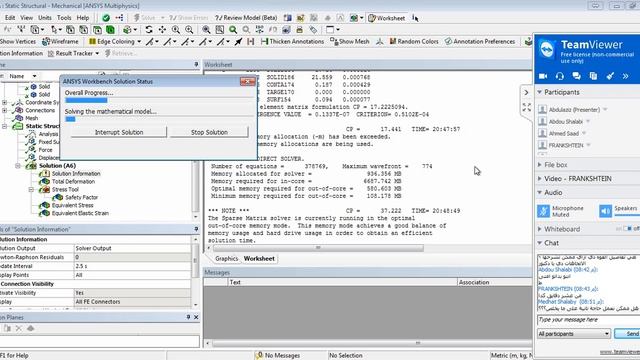The image size is (640, 360).
Task: Click the TeamViewer file sharing icon
Action: 593,76
